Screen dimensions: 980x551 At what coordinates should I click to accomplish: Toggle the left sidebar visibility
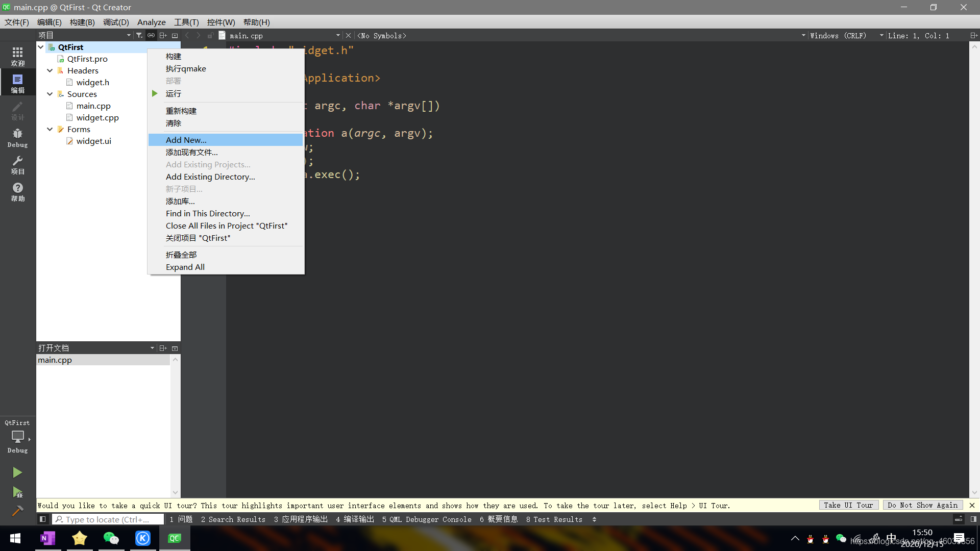42,519
